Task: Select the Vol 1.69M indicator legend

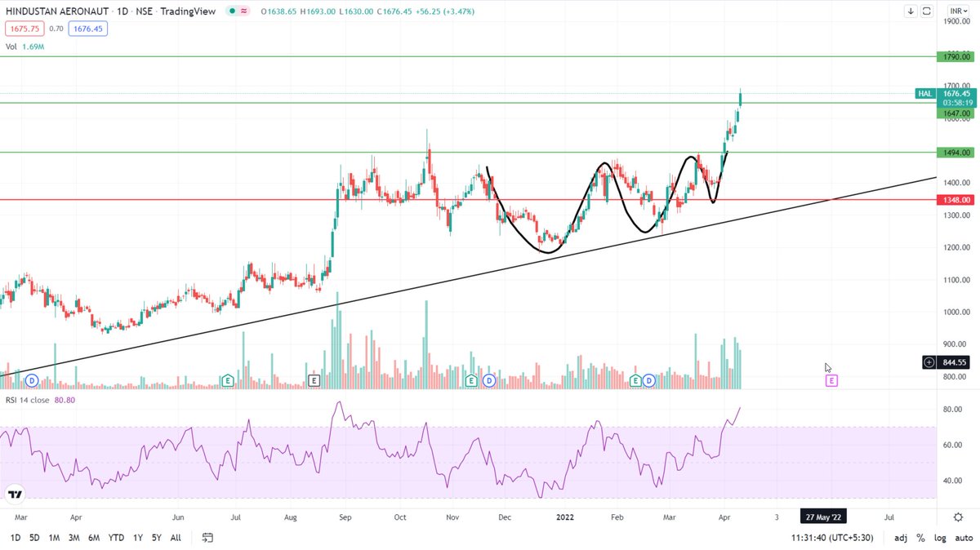Action: (x=24, y=47)
